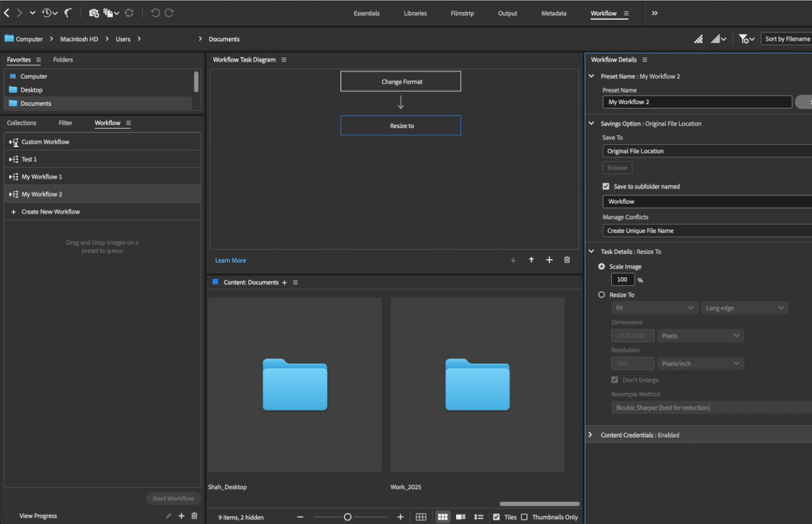Uncheck Save to subfolder named option
Viewport: 812px width, 524px height.
[x=606, y=186]
